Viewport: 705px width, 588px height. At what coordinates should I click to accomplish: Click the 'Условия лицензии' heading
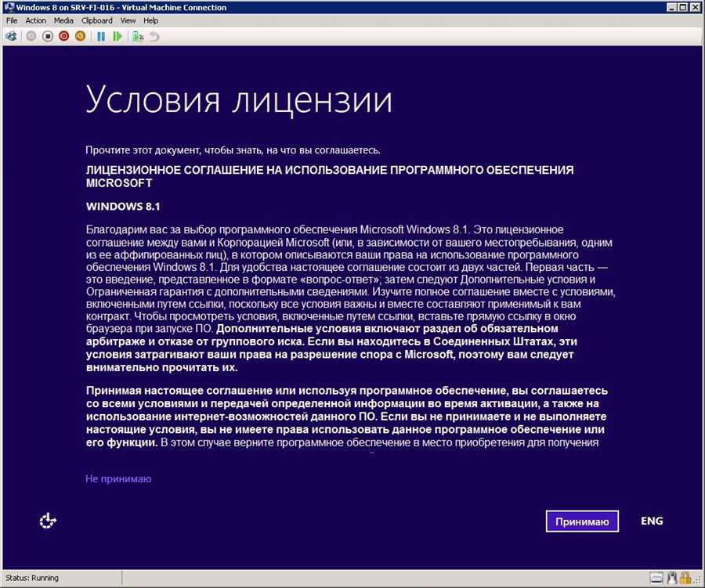point(239,99)
